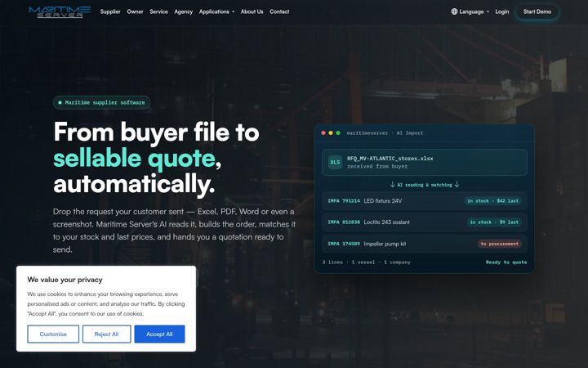Click the Login link
Screen dimensions: 588x368
pyautogui.click(x=501, y=11)
